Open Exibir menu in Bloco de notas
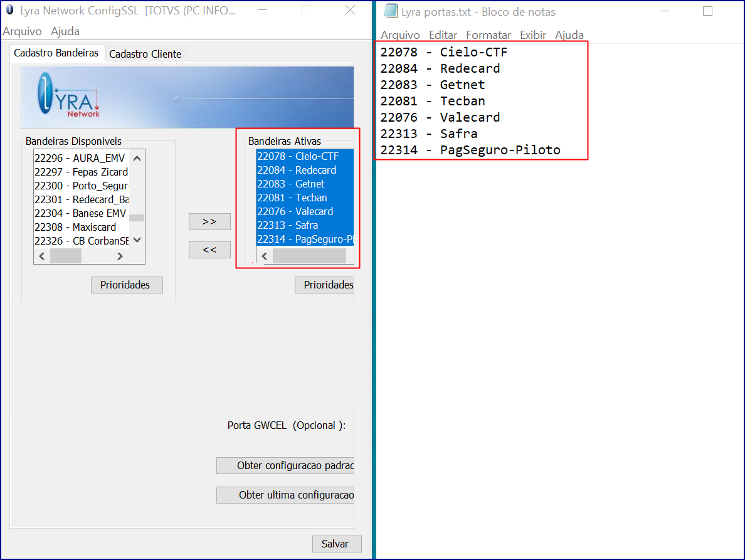Viewport: 745px width, 560px height. (x=532, y=35)
